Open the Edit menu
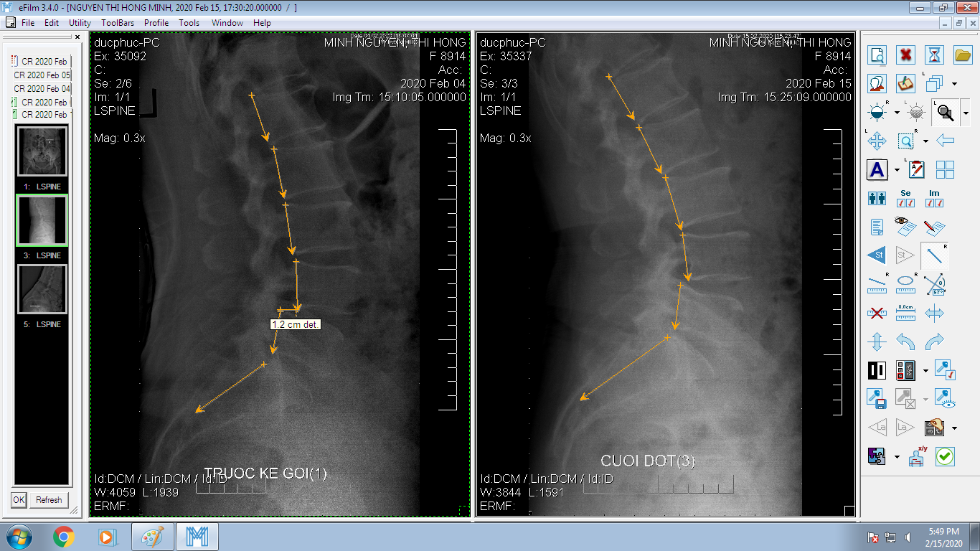Image resolution: width=980 pixels, height=551 pixels. pyautogui.click(x=52, y=22)
